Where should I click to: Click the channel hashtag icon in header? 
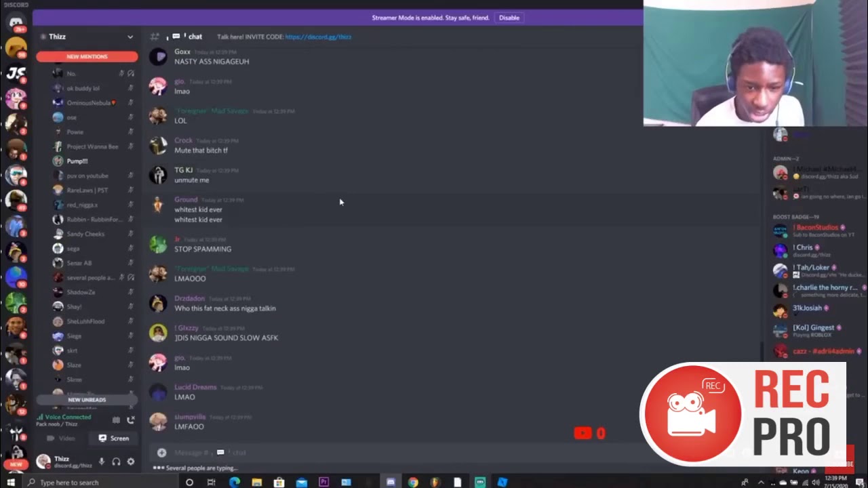(x=155, y=37)
